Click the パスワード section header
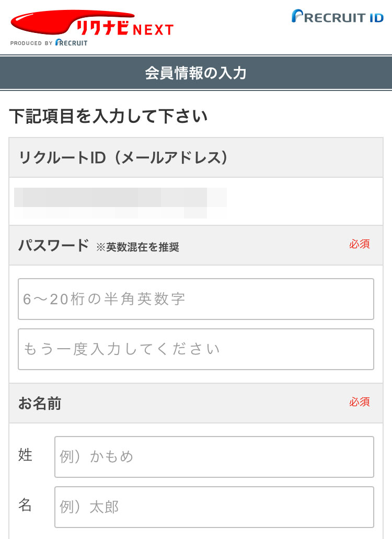Image resolution: width=392 pixels, height=539 pixels. 196,245
